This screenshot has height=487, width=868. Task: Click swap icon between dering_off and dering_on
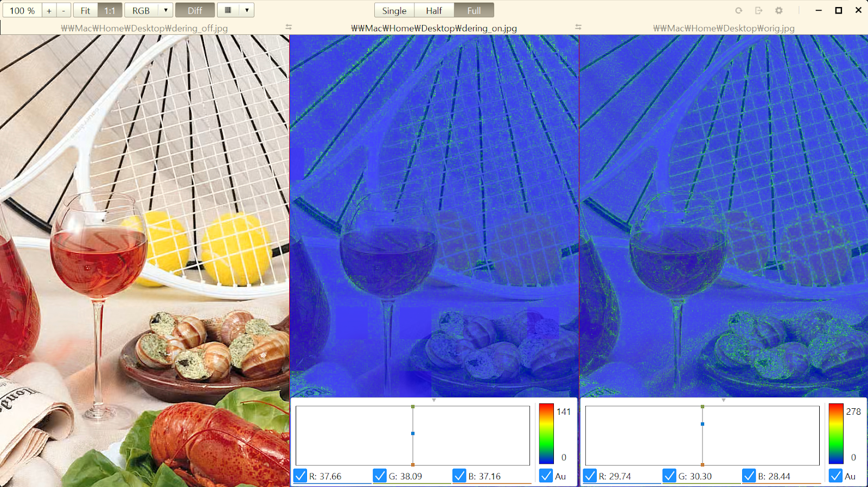pyautogui.click(x=289, y=27)
